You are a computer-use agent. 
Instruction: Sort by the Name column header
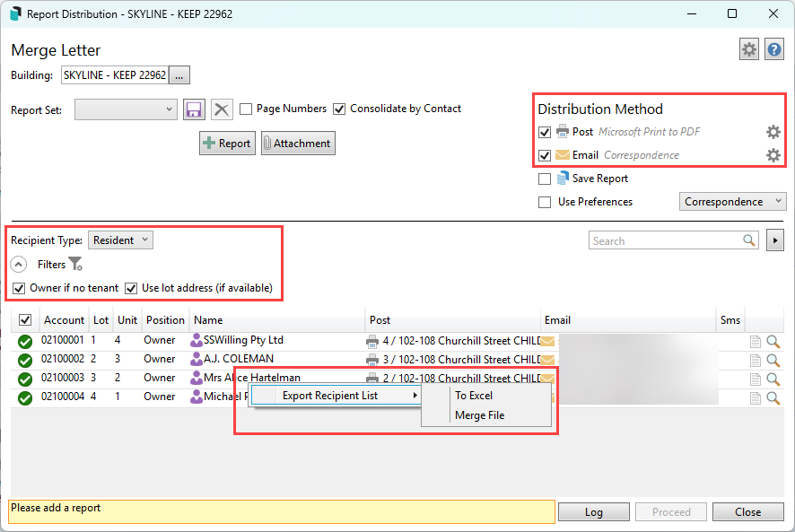277,320
